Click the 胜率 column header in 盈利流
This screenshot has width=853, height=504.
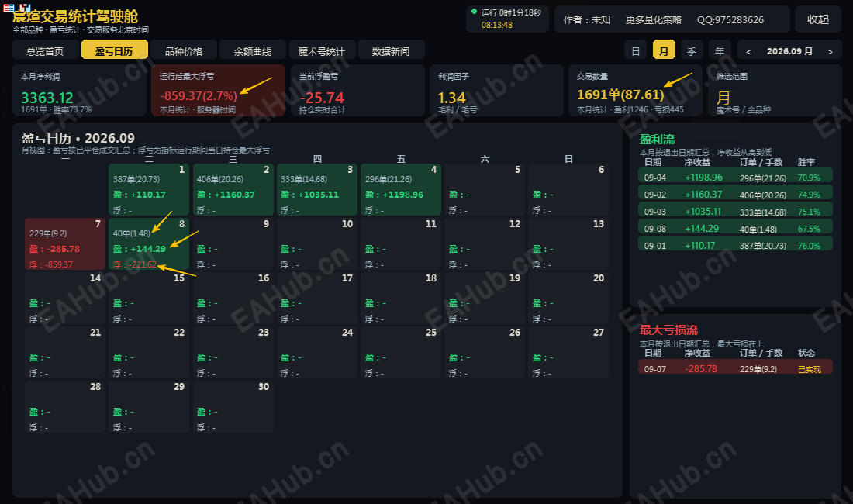coord(806,162)
